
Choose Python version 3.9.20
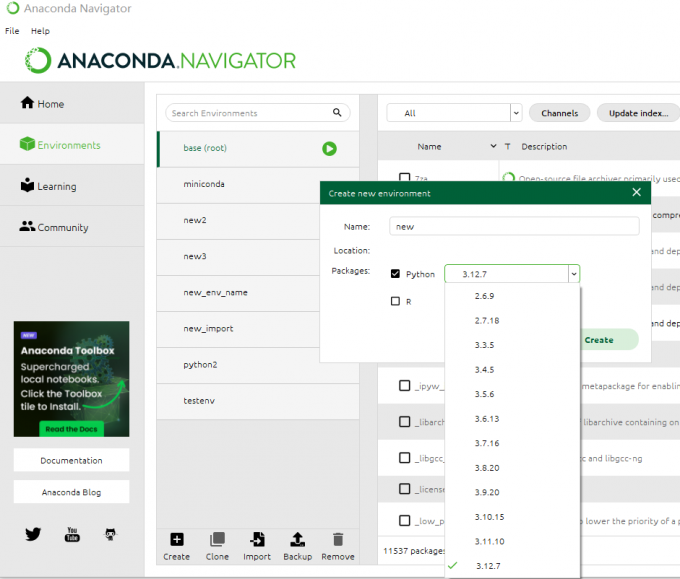512,492
